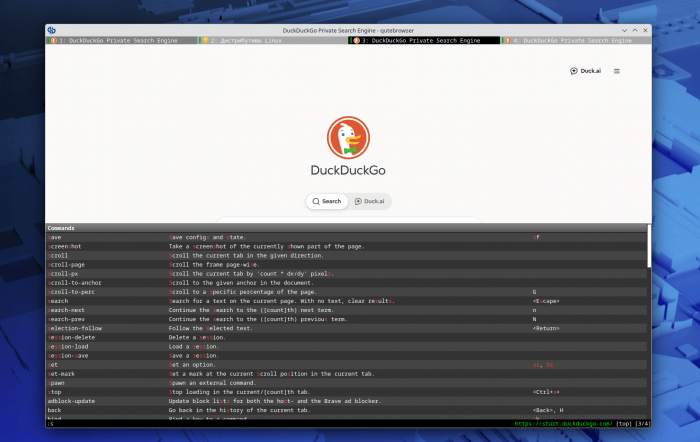Open Duck.ai link in page header
The image size is (700, 442).
586,71
